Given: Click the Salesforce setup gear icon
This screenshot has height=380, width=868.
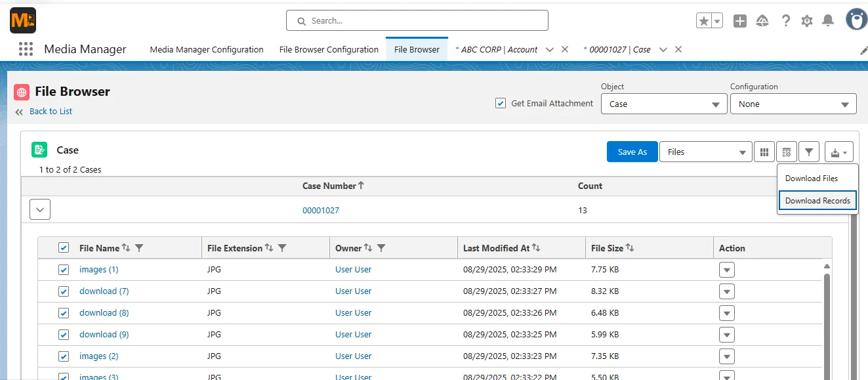Looking at the screenshot, I should click(x=807, y=21).
